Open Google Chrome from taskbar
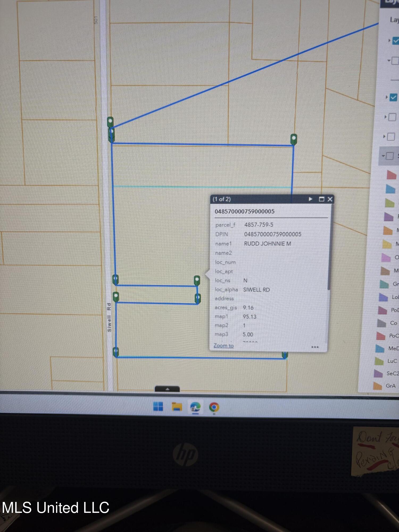 click(x=214, y=407)
